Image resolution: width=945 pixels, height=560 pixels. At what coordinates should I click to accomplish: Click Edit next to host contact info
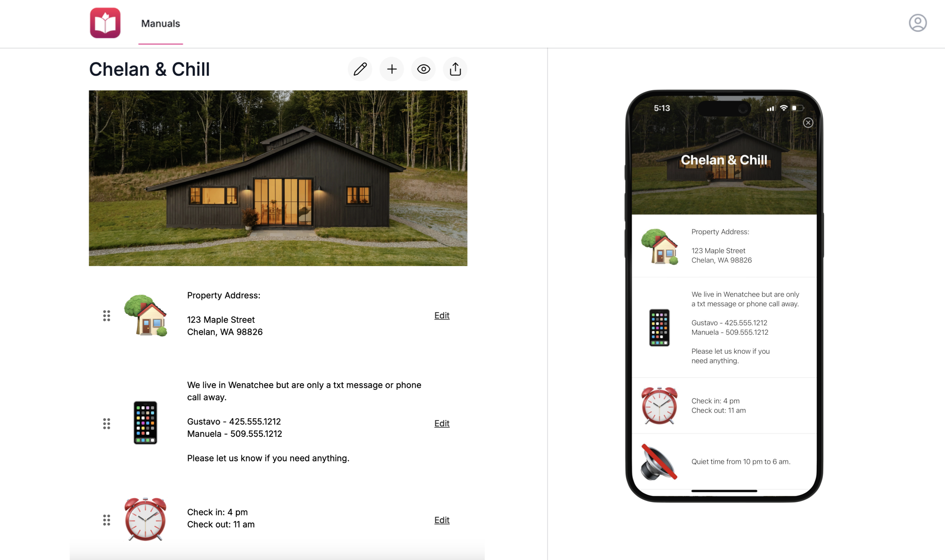pos(441,423)
